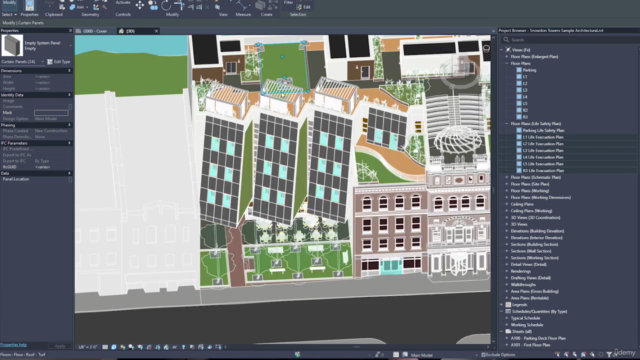Viewport: 640px width, 360px height.
Task: Click the Rotate tool icon
Action: click(x=166, y=5)
